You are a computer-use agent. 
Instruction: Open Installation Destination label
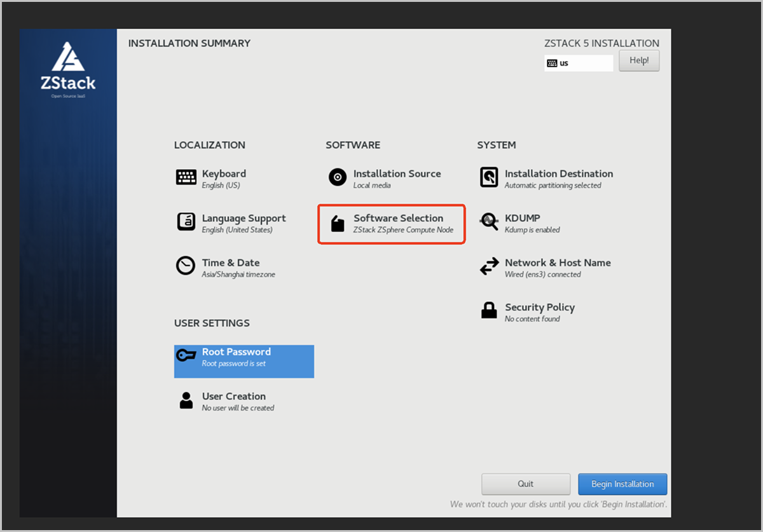pyautogui.click(x=559, y=174)
